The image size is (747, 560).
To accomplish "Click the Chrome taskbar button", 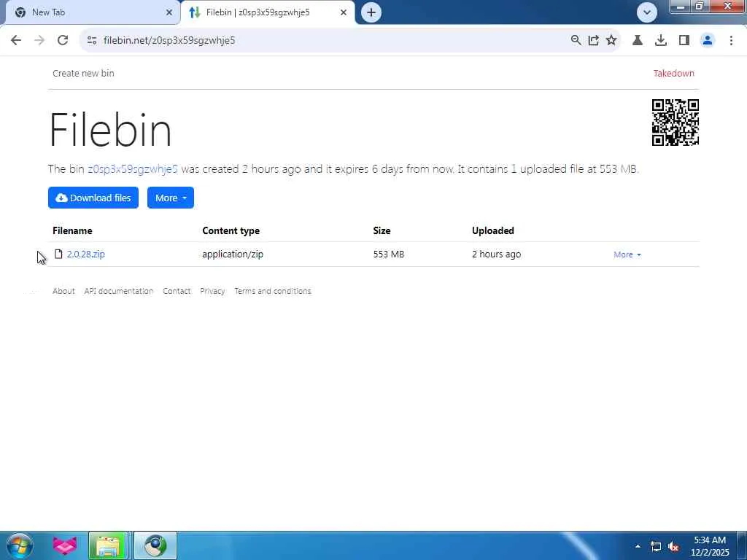I will (x=155, y=545).
